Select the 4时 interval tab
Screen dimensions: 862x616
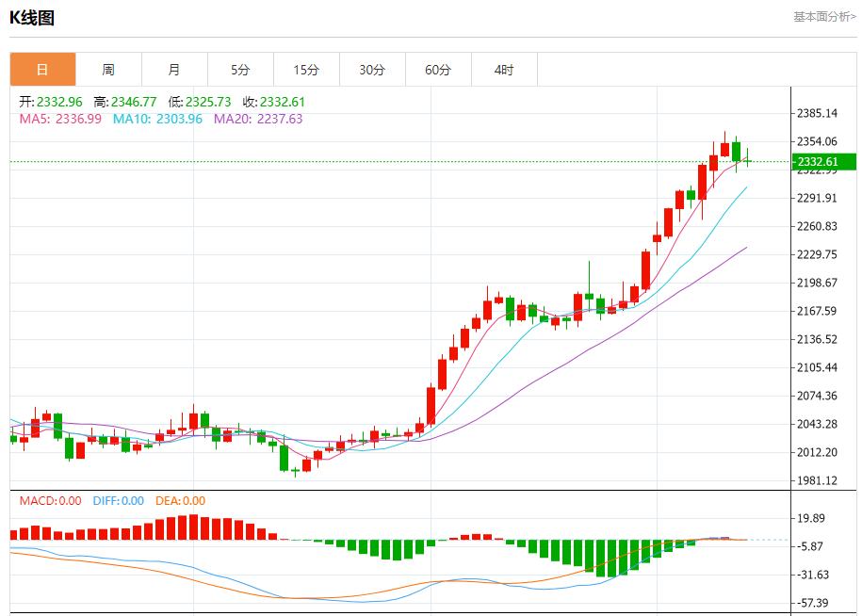(x=504, y=70)
